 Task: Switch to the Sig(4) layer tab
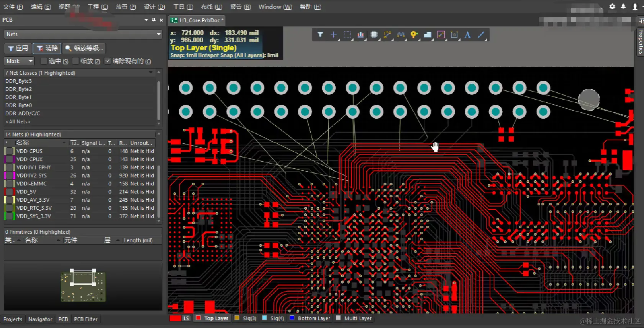[x=273, y=318]
